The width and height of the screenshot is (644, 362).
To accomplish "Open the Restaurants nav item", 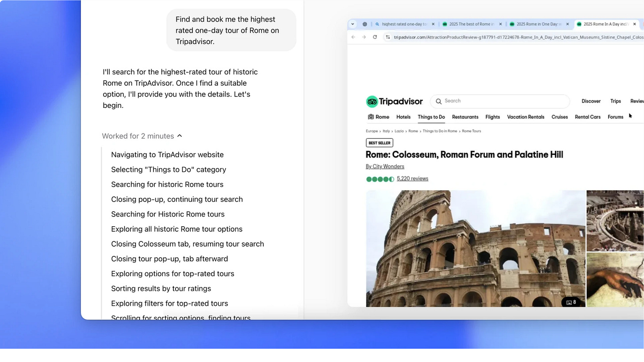I will (x=465, y=117).
